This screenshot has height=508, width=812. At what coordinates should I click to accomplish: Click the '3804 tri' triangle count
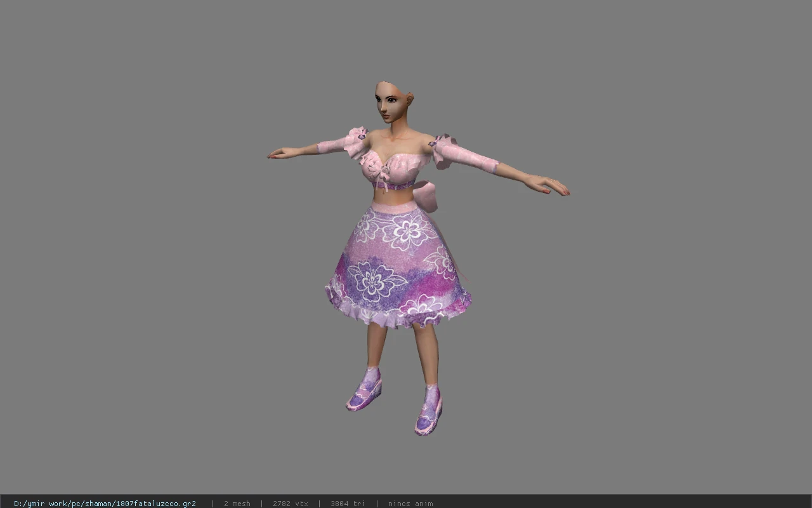(x=348, y=504)
